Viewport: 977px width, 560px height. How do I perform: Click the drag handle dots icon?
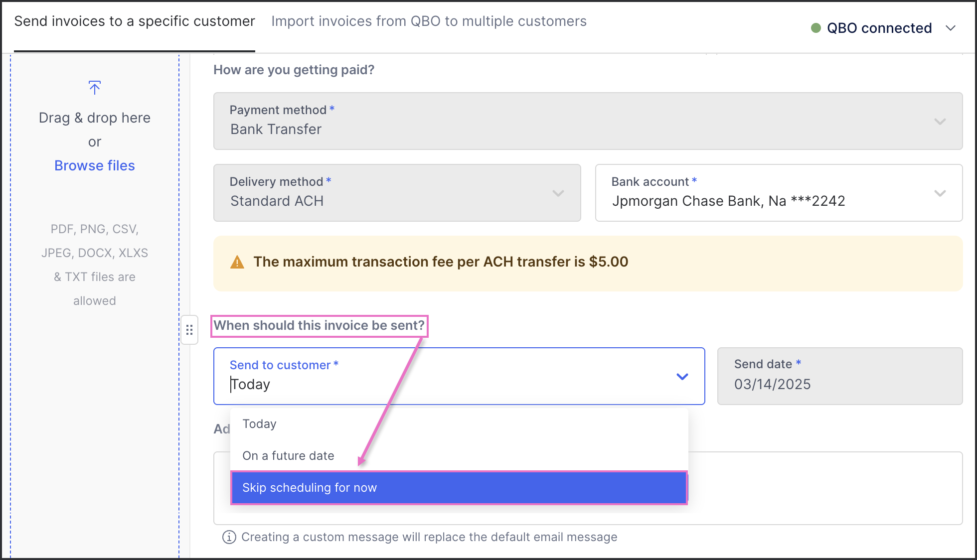(189, 330)
